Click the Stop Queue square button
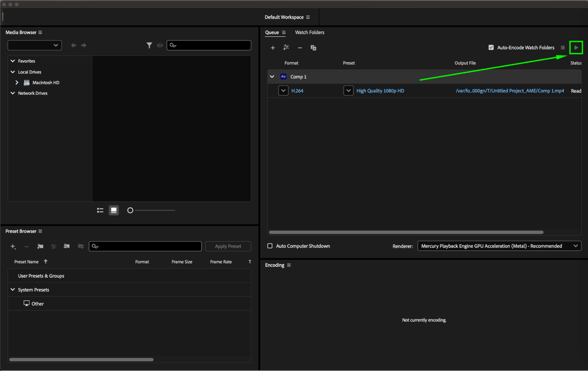 563,48
